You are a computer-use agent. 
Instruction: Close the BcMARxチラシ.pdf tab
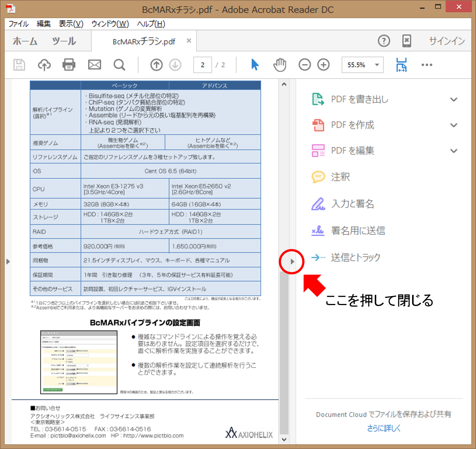click(189, 41)
